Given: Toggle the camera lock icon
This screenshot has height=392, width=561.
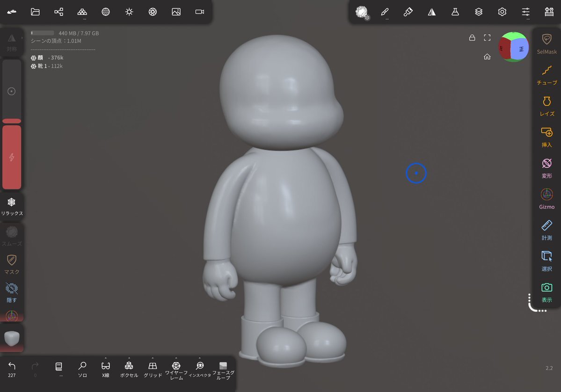Looking at the screenshot, I should click(x=472, y=37).
